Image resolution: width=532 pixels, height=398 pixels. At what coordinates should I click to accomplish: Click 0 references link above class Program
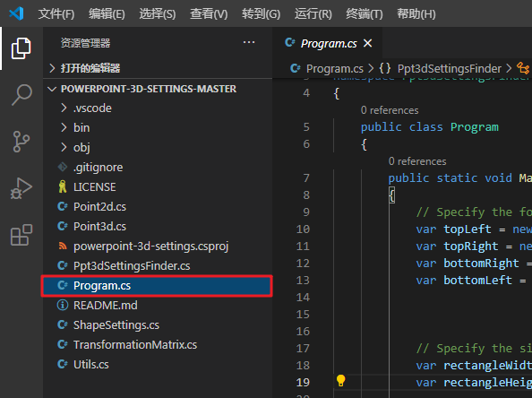[390, 110]
